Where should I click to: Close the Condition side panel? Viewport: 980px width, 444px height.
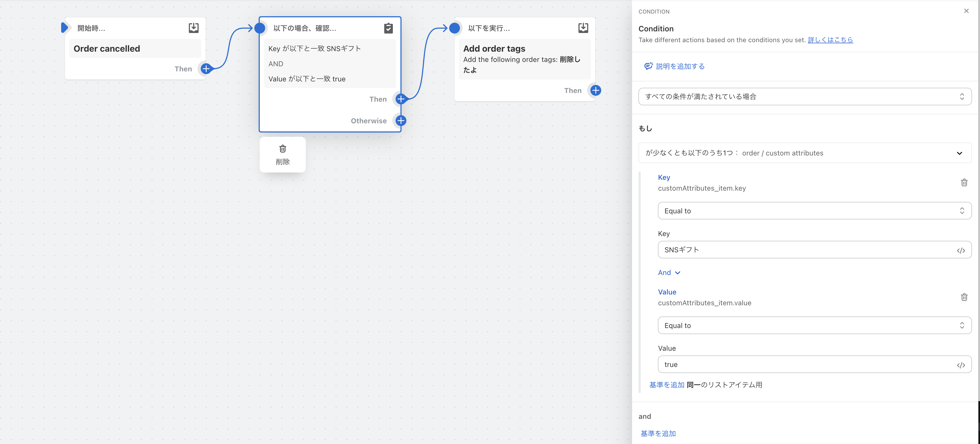click(966, 11)
